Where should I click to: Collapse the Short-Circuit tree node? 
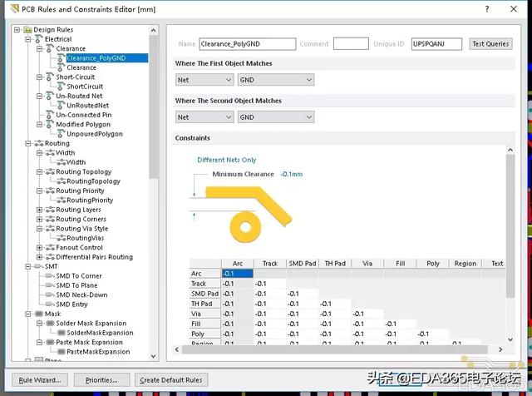click(39, 77)
